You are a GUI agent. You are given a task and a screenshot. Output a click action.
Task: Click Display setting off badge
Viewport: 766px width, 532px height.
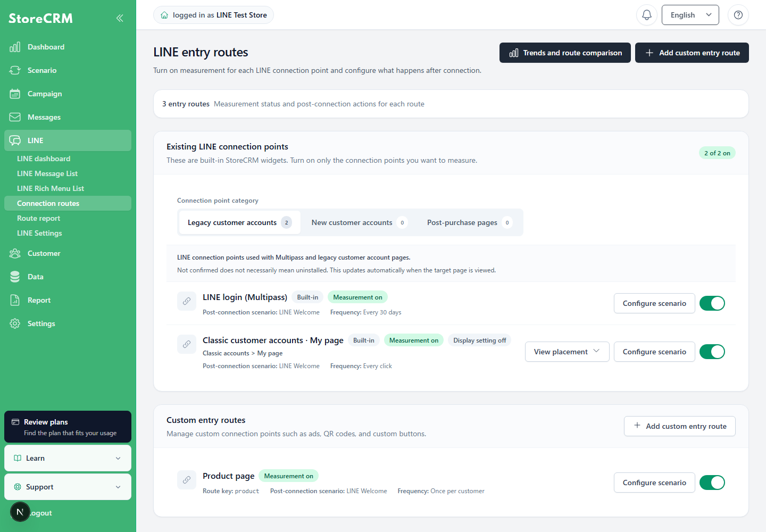pos(479,340)
